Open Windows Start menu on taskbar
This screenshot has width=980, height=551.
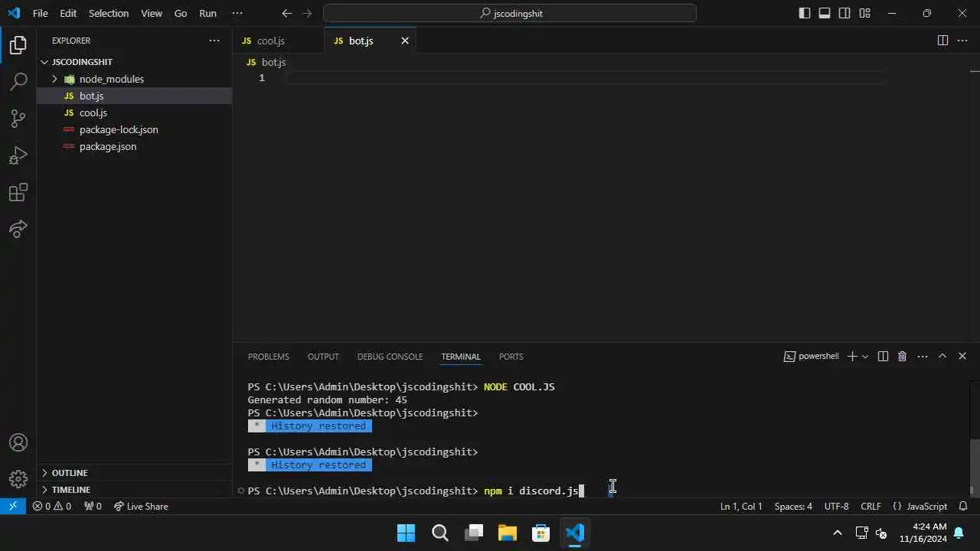pyautogui.click(x=406, y=533)
